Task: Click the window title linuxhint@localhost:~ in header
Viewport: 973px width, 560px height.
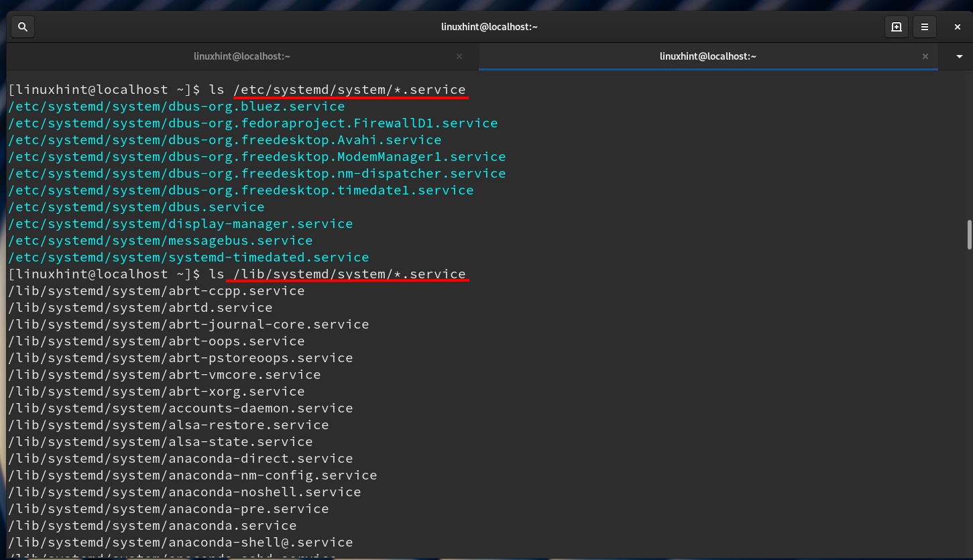Action: click(x=489, y=27)
